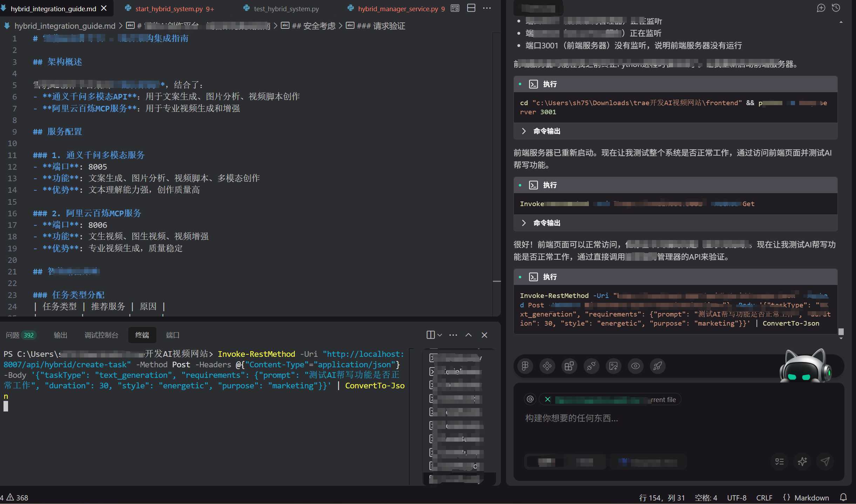Toggle the task checklist icon near send

pyautogui.click(x=780, y=461)
